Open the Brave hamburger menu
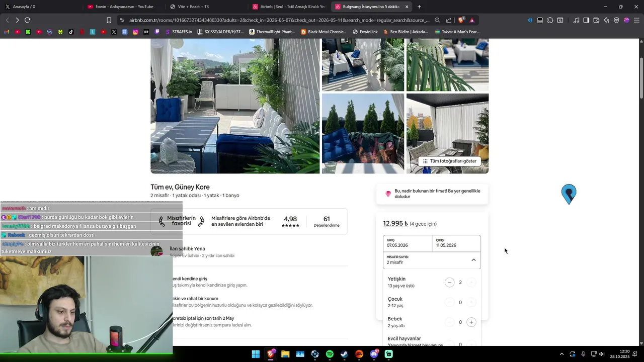Image resolution: width=644 pixels, height=362 pixels. coord(636,20)
